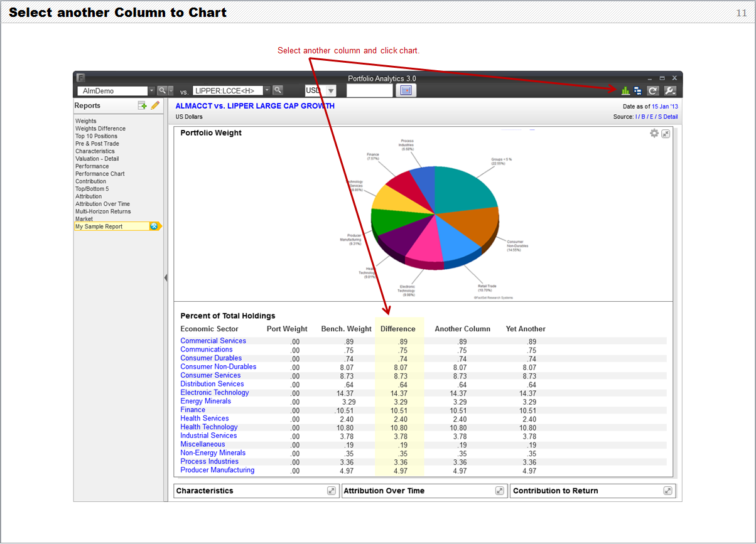
Task: Click the FactSet F application icon
Action: (80, 78)
